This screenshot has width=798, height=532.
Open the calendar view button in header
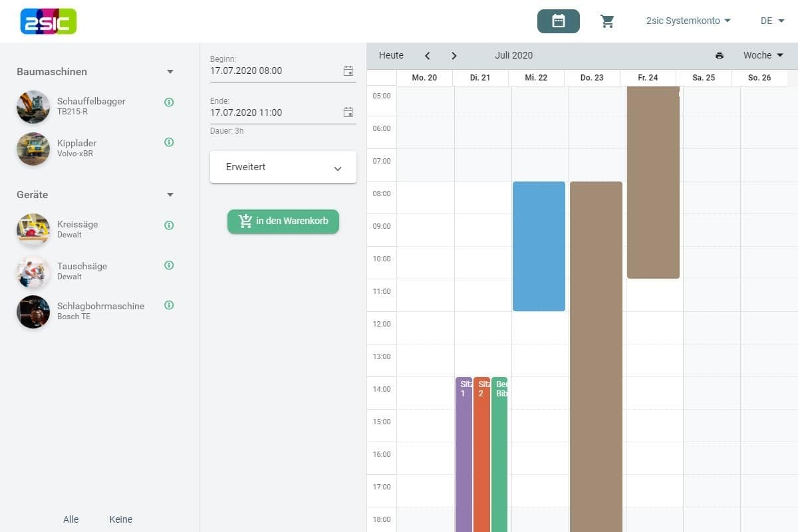click(558, 21)
